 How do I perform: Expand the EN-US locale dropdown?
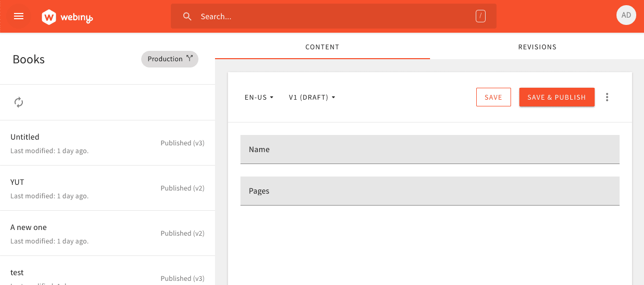coord(259,98)
